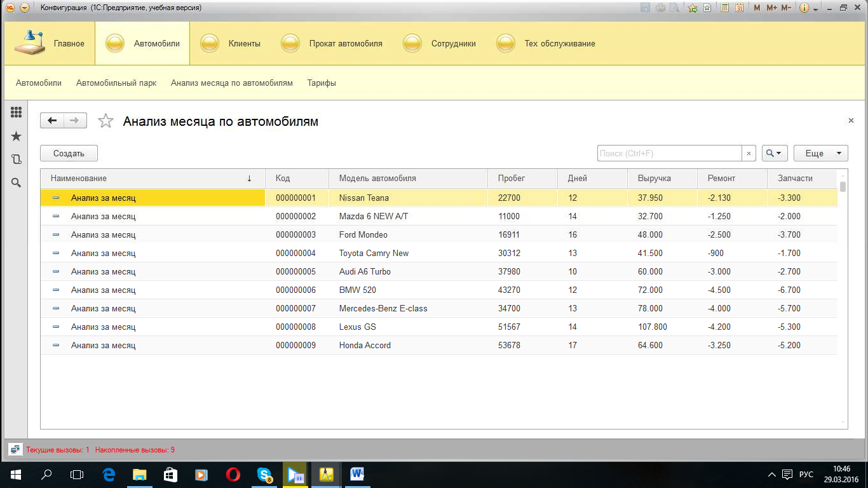
Task: Switch to the Тех обслуживание section
Action: [x=546, y=43]
